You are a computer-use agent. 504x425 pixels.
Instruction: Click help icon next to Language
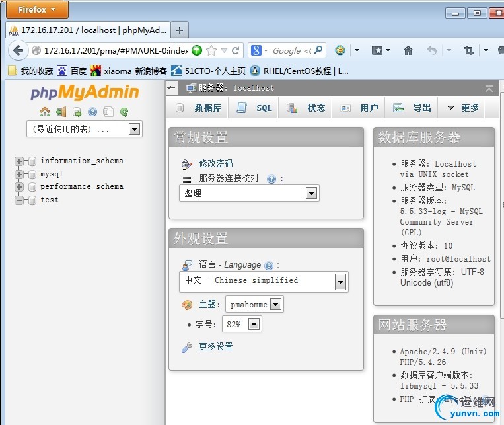point(269,266)
